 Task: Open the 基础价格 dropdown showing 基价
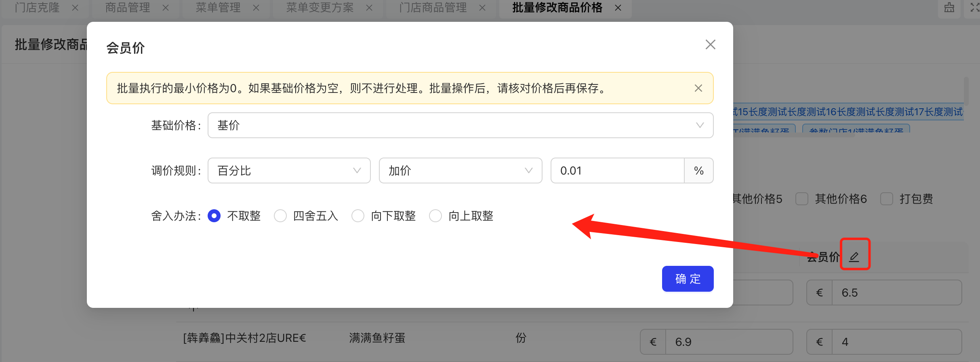tap(461, 125)
